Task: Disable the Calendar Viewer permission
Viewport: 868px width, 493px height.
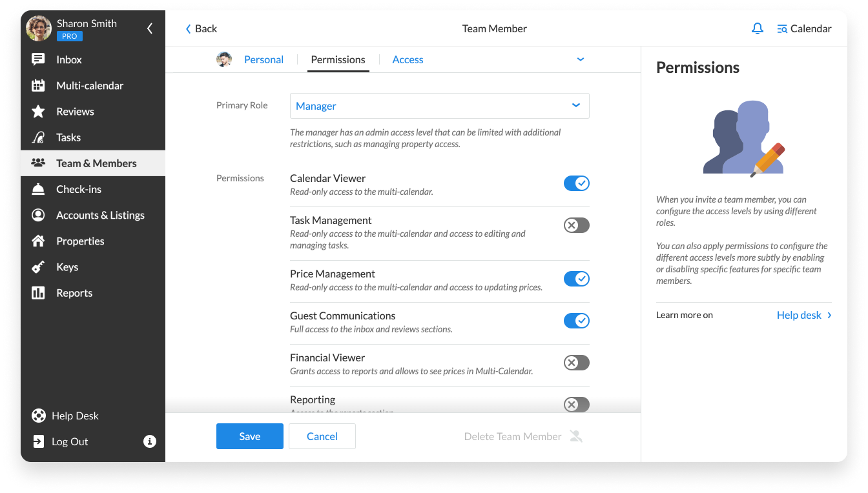Action: pos(576,183)
